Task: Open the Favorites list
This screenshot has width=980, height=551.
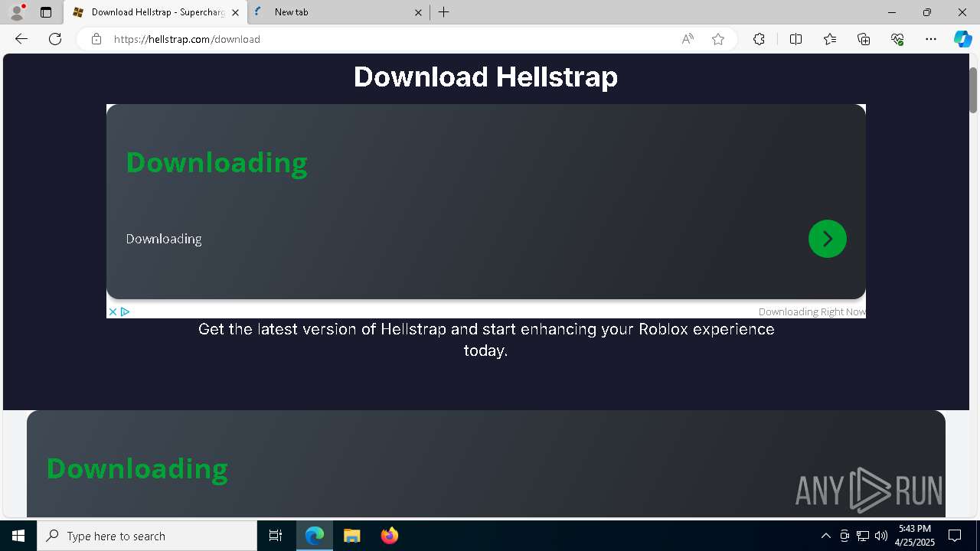Action: (830, 39)
